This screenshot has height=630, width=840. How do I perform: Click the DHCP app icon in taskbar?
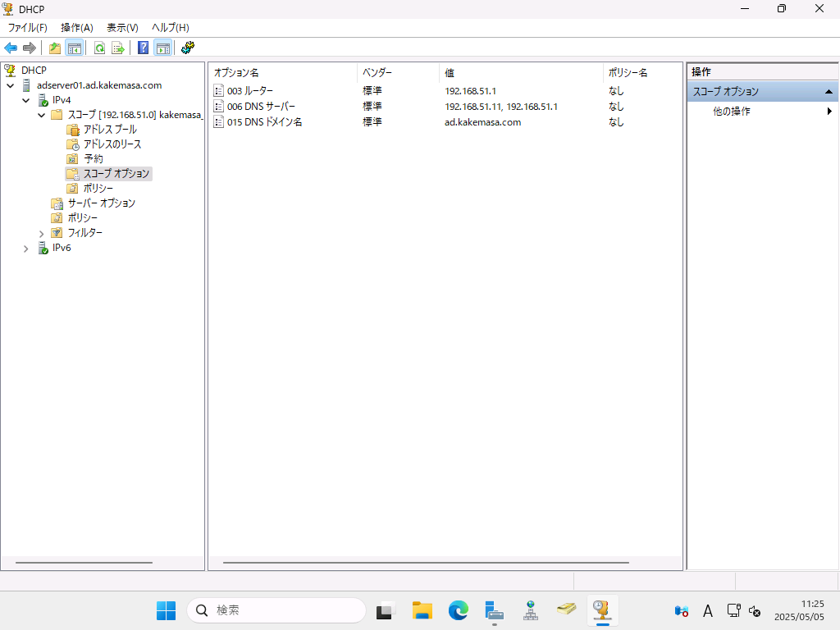pyautogui.click(x=603, y=610)
